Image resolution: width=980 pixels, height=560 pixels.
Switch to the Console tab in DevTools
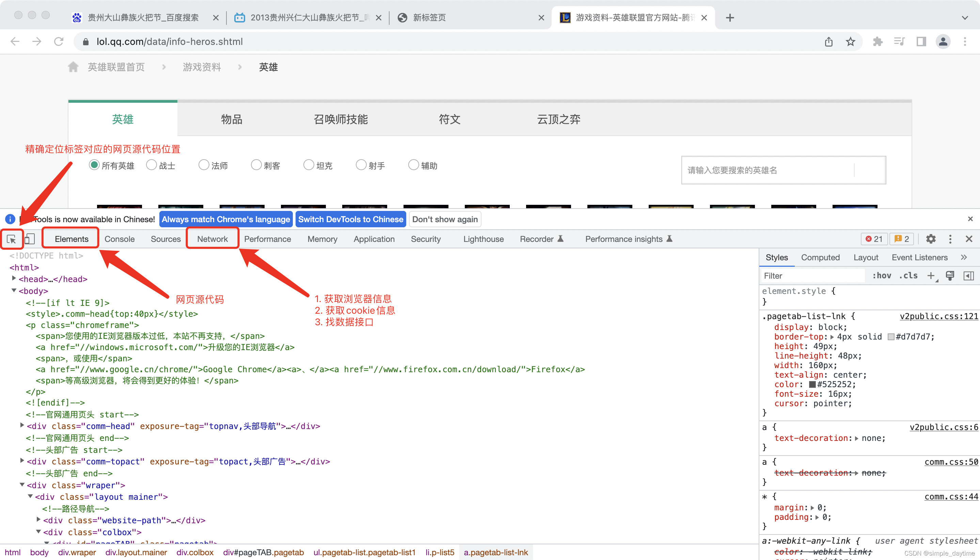(x=120, y=238)
